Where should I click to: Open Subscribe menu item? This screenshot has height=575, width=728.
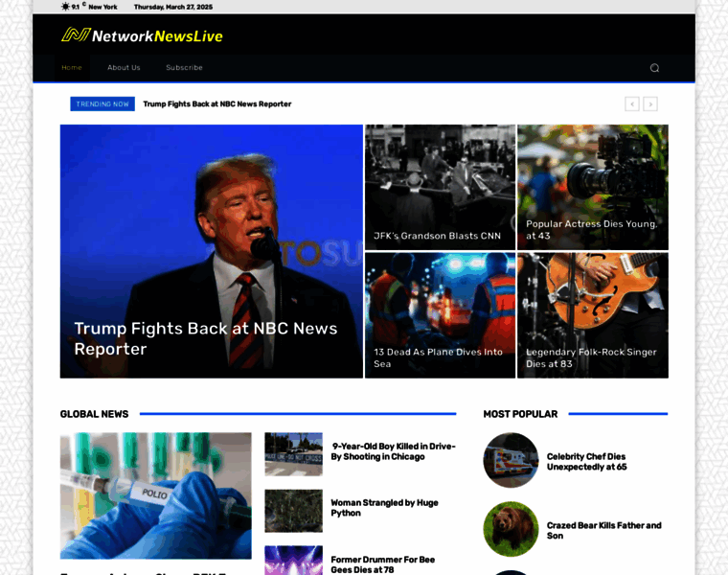[184, 68]
